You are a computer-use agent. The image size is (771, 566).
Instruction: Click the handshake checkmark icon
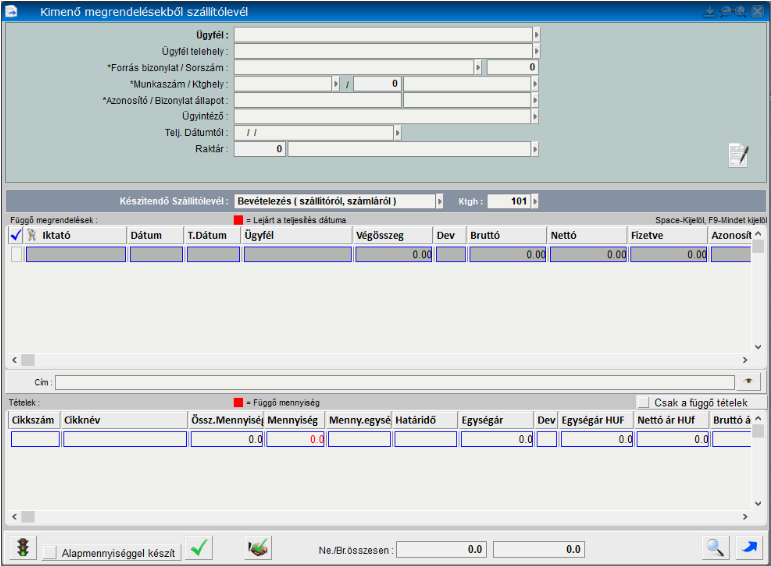click(x=258, y=548)
